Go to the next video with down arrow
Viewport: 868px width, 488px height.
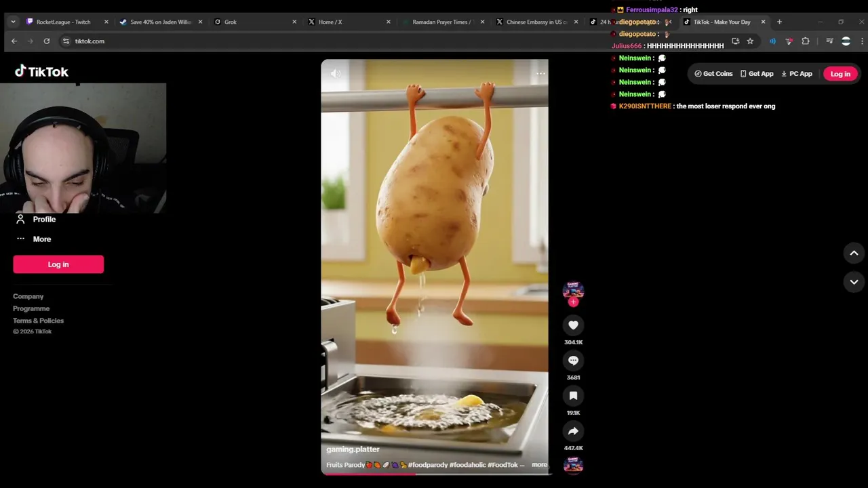coord(854,281)
